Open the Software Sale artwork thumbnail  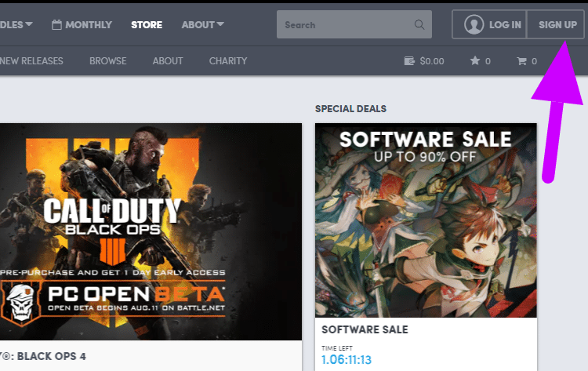click(x=426, y=220)
